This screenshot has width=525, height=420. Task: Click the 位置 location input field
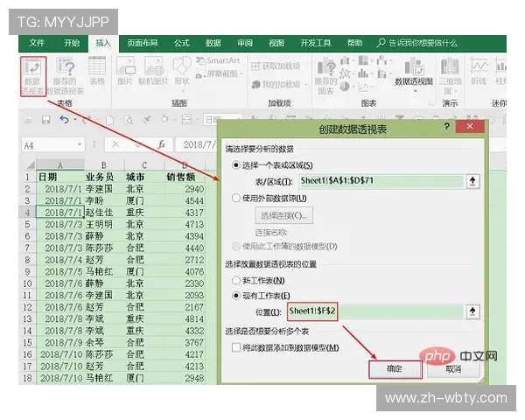376,311
